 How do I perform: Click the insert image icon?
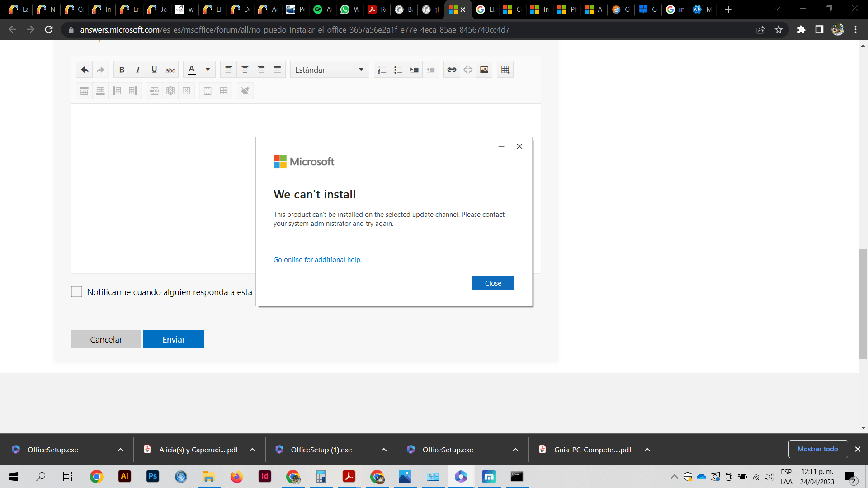[484, 70]
